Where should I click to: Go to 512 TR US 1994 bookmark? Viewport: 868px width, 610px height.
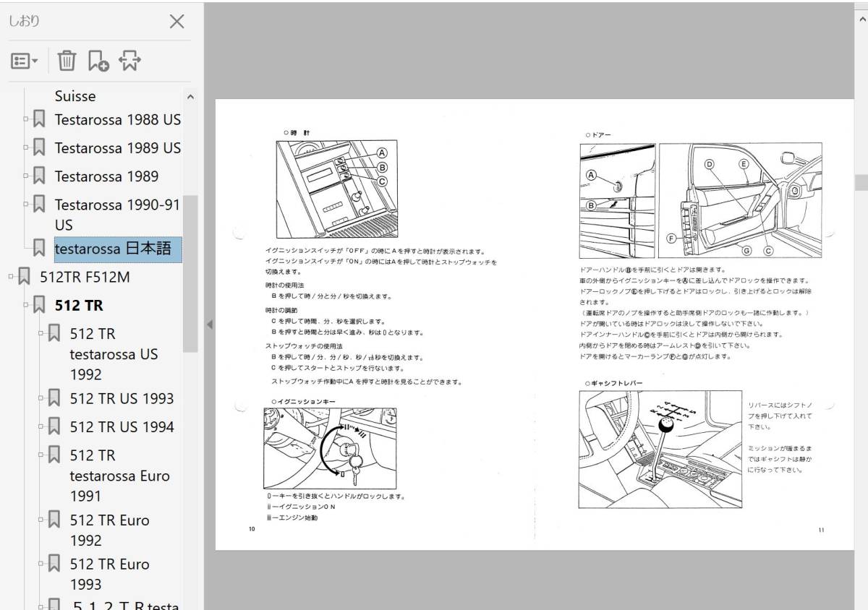122,426
